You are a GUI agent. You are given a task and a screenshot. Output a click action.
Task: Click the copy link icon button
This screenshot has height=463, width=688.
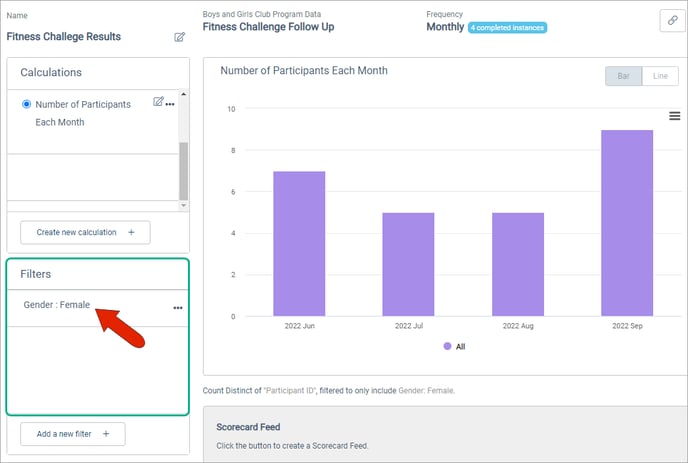click(670, 21)
